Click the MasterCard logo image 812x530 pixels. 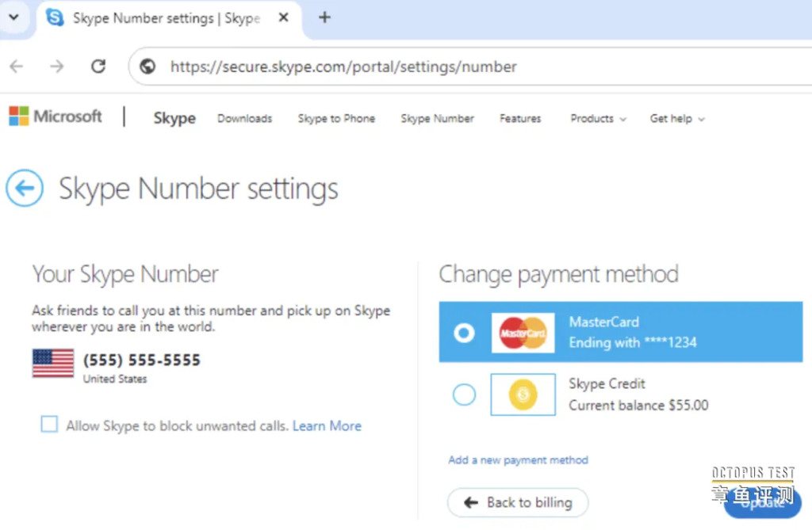pyautogui.click(x=523, y=333)
